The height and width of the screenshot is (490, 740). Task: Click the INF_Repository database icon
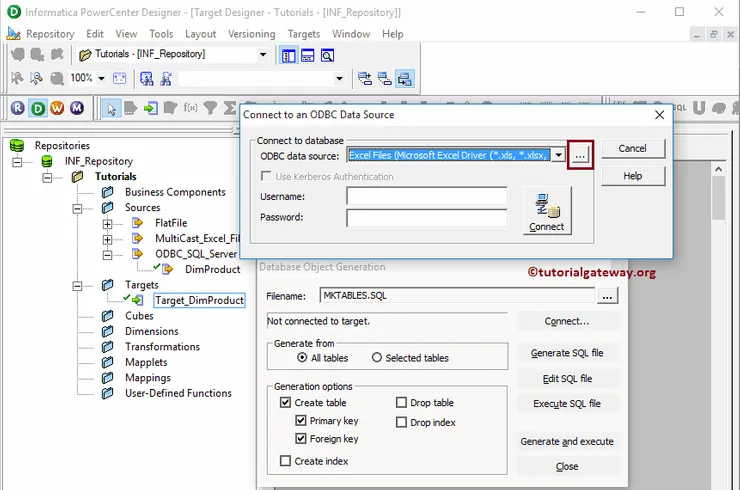[x=47, y=161]
